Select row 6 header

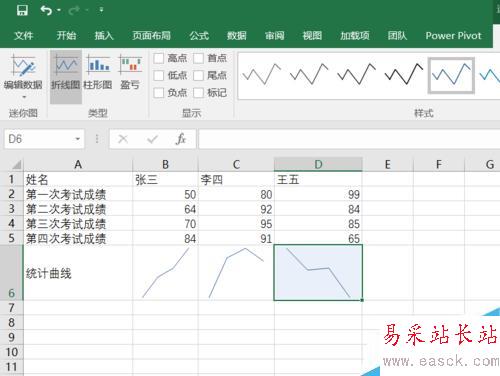click(x=12, y=273)
